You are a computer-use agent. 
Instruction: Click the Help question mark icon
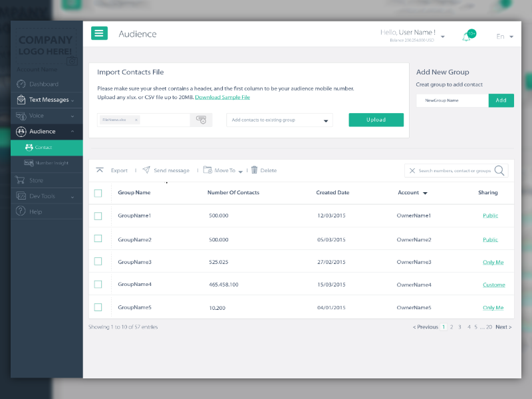21,211
